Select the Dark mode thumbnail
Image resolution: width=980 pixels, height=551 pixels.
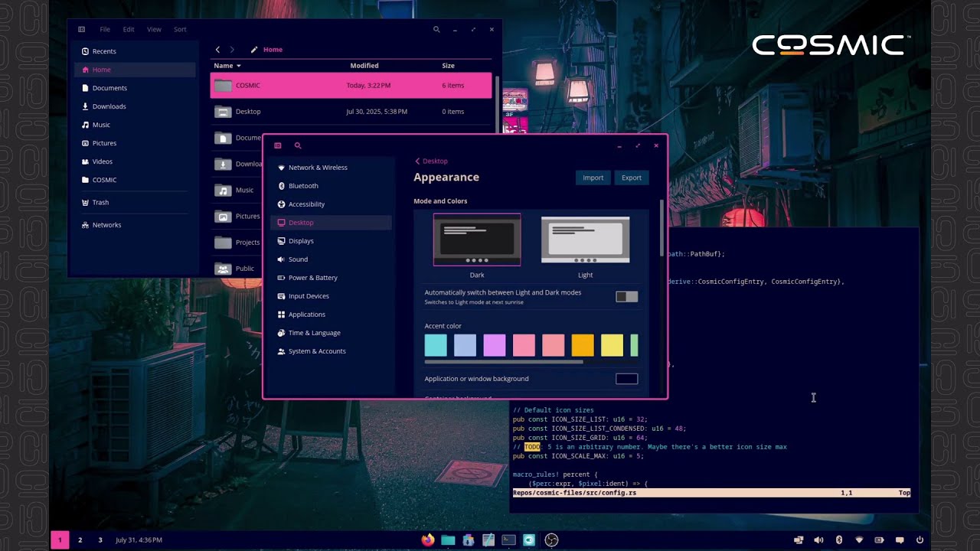point(477,240)
